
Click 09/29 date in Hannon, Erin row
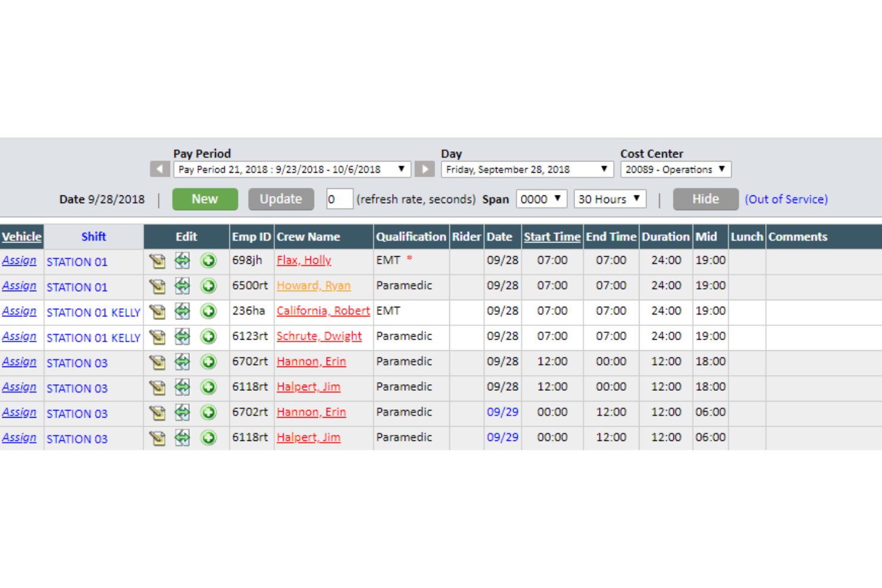coord(502,412)
